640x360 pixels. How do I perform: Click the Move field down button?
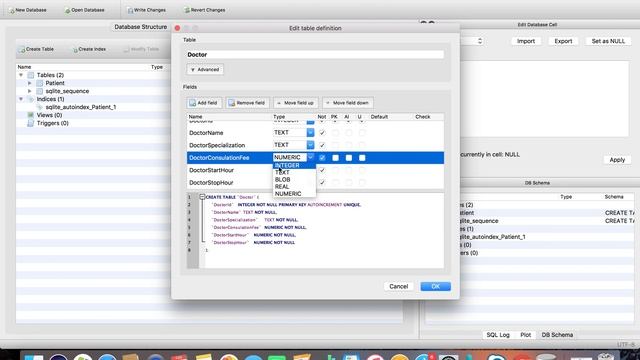tap(348, 103)
